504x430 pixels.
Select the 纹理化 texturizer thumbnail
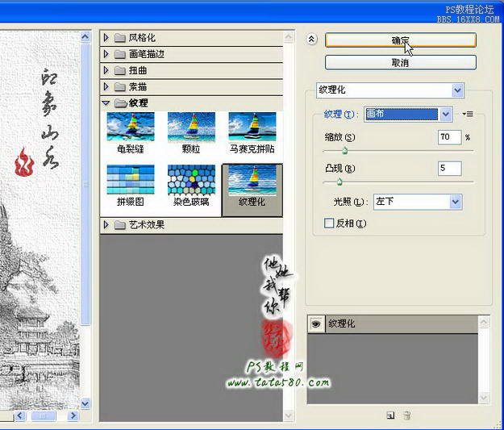coord(252,190)
